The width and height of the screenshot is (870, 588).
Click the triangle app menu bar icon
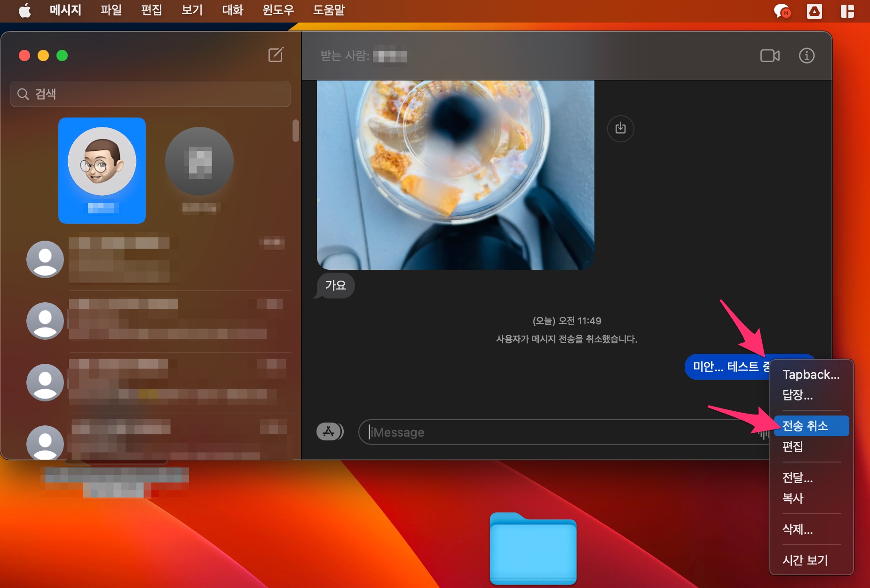pyautogui.click(x=815, y=11)
